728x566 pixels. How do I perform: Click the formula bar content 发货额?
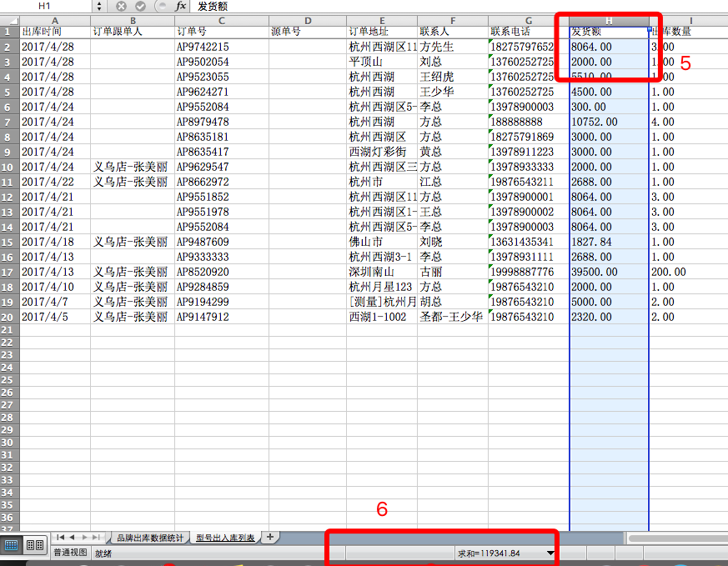pos(213,6)
